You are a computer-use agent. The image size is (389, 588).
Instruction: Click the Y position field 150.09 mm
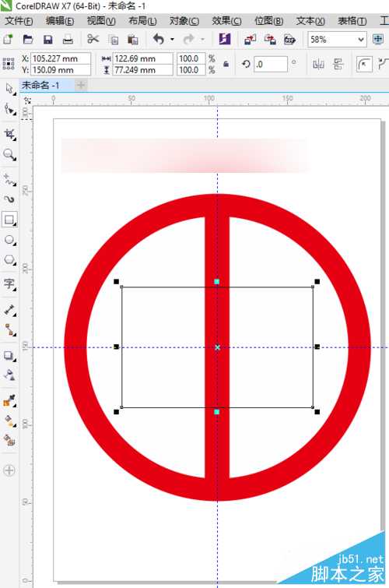click(x=61, y=70)
